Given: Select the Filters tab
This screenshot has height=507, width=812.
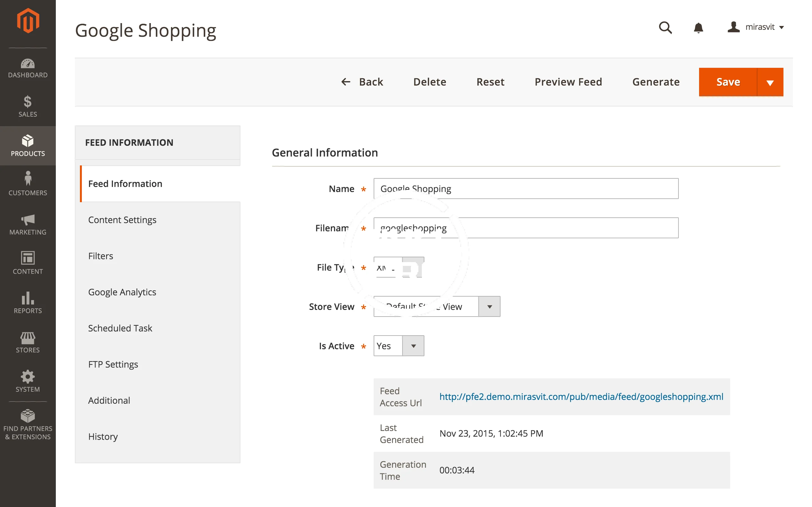Looking at the screenshot, I should [x=100, y=256].
